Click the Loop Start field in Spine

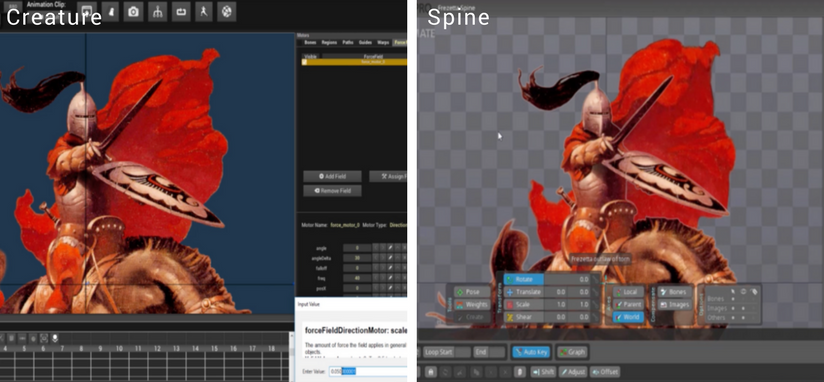coord(447,352)
